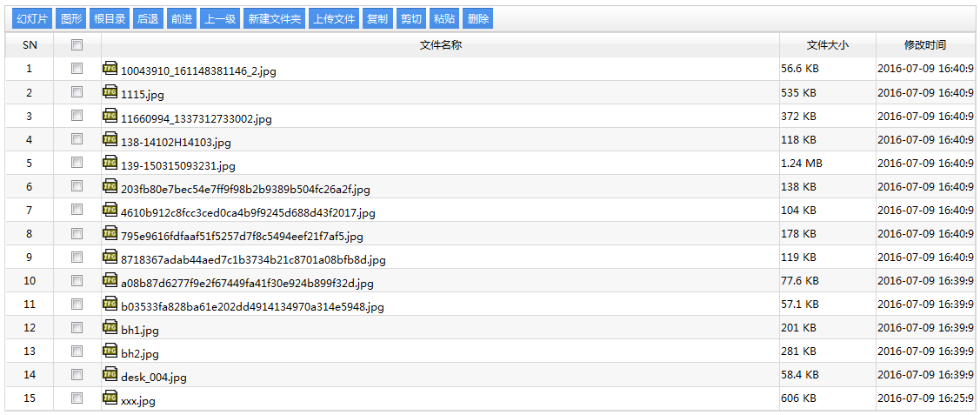
Task: Click the JPG icon for desk_004.jpg
Action: (110, 374)
